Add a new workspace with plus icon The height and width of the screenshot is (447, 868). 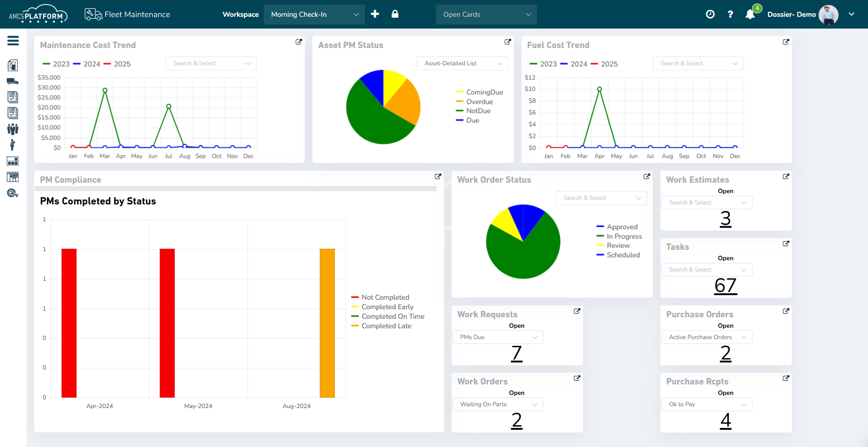click(x=375, y=14)
